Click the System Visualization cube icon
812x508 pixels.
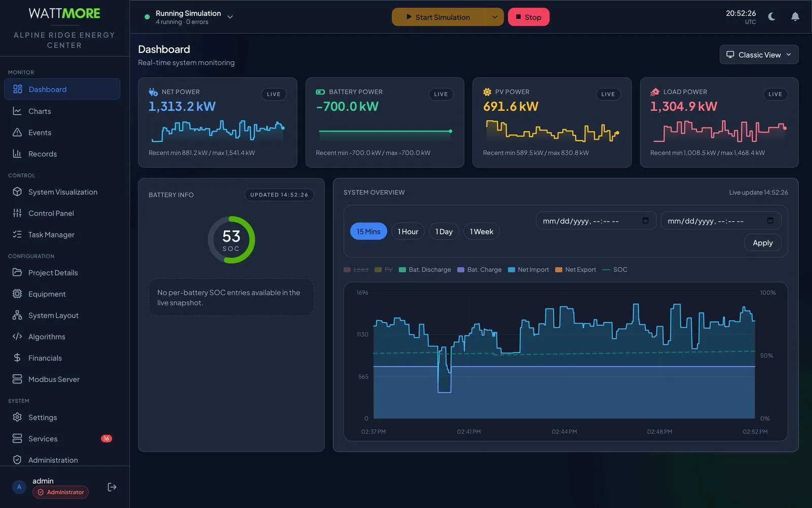(17, 192)
